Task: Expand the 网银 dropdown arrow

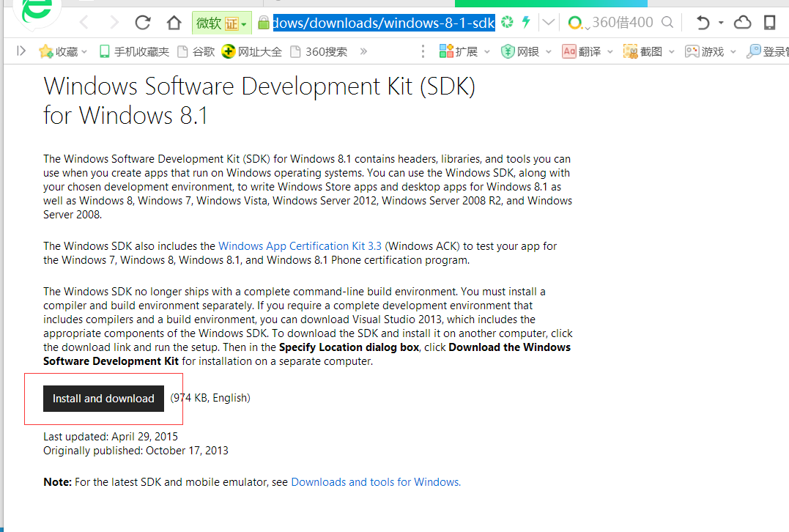Action: [549, 52]
